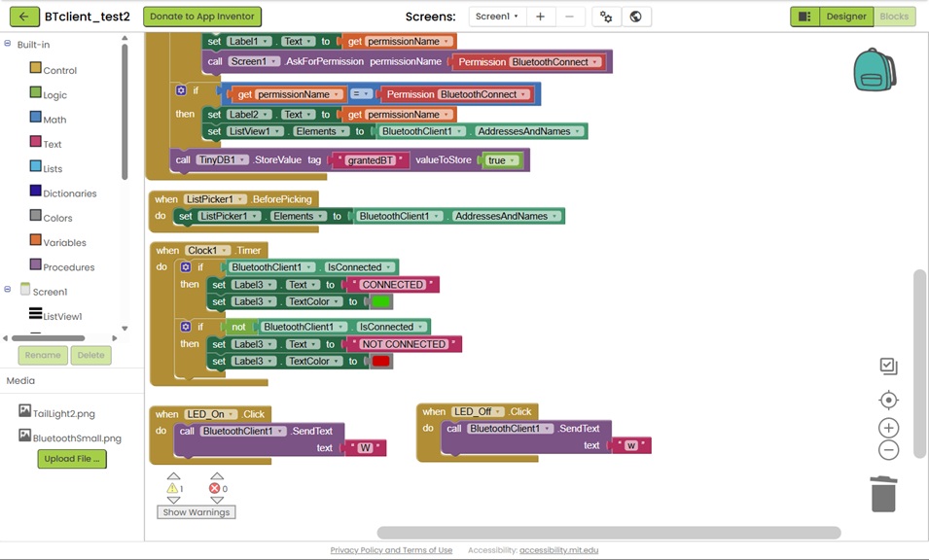Screen dimensions: 929x560
Task: Show Warnings toggle button
Action: pos(197,512)
